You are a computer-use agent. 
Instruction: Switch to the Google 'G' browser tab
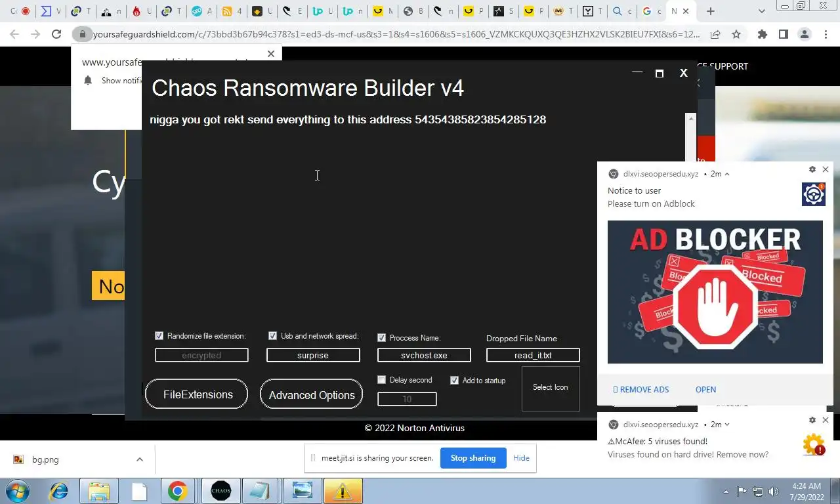point(652,11)
